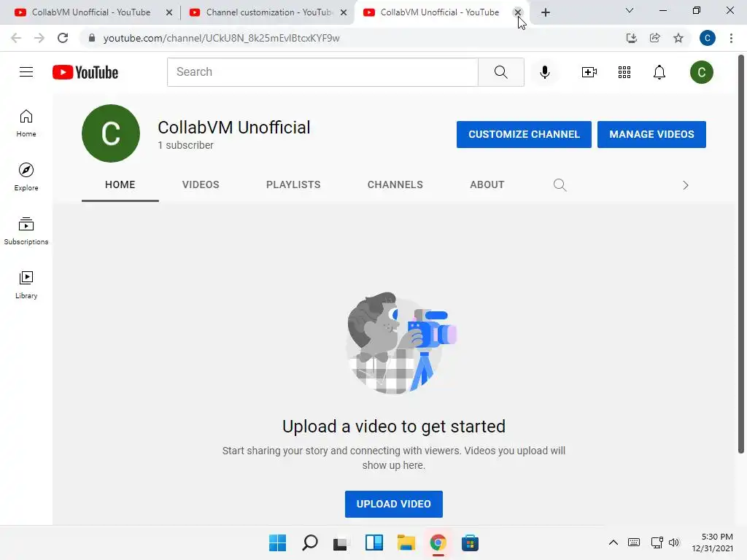Click "Upload a video to get started" heading
The height and width of the screenshot is (560, 747).
pyautogui.click(x=393, y=427)
